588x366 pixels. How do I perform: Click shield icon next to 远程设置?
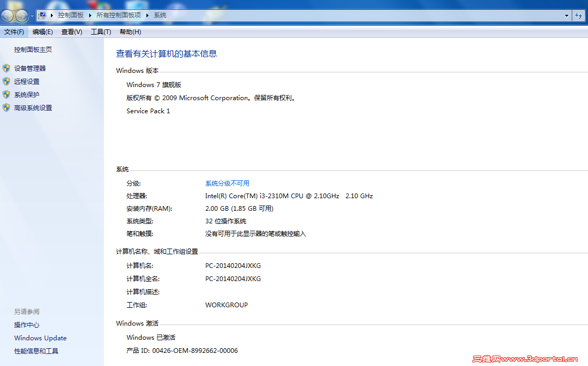point(6,81)
